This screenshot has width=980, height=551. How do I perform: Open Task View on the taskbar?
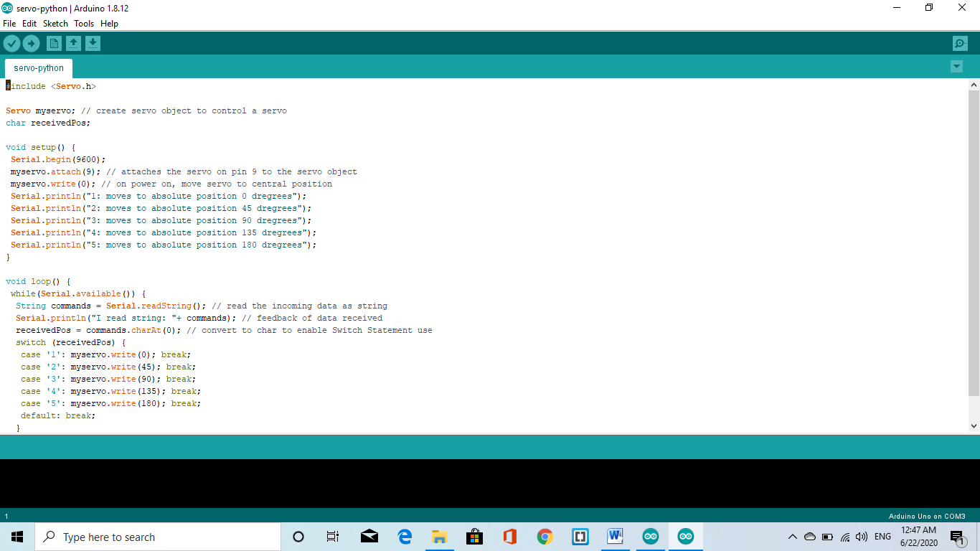(333, 537)
